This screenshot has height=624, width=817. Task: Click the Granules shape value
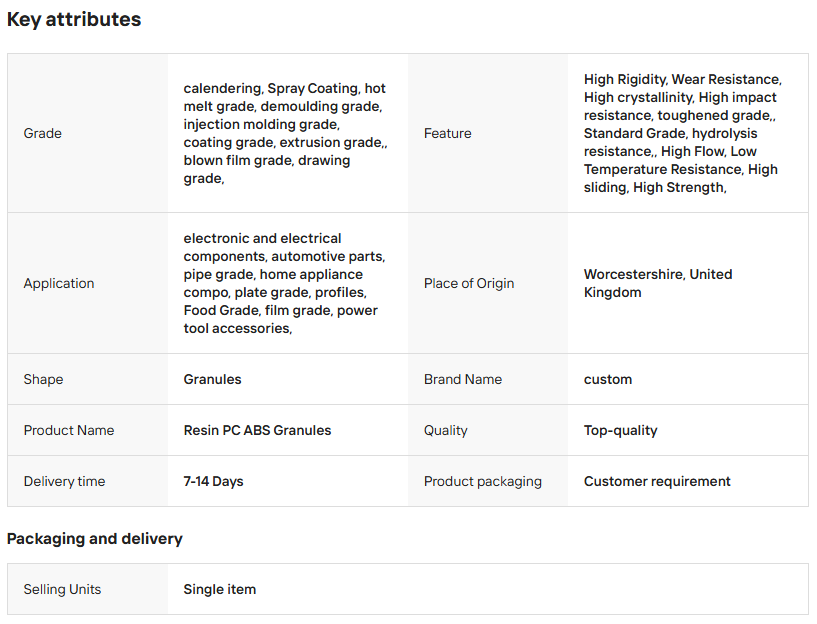point(212,379)
